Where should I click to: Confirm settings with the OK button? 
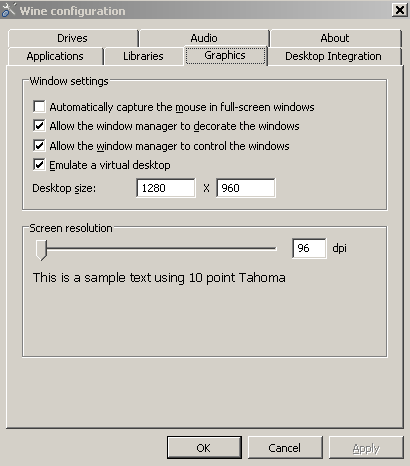click(204, 448)
